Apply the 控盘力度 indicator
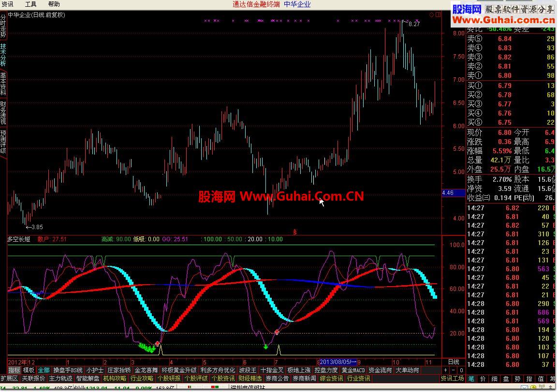 point(326,370)
